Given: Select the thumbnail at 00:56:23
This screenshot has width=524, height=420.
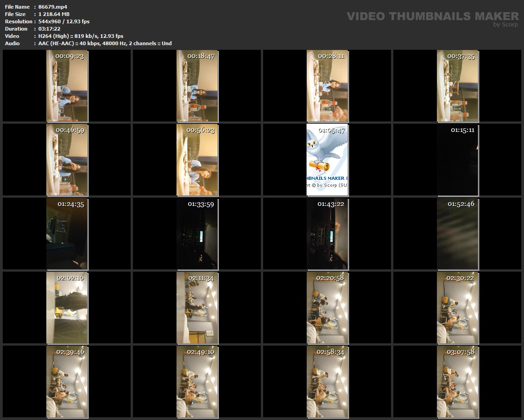Looking at the screenshot, I should click(x=197, y=160).
